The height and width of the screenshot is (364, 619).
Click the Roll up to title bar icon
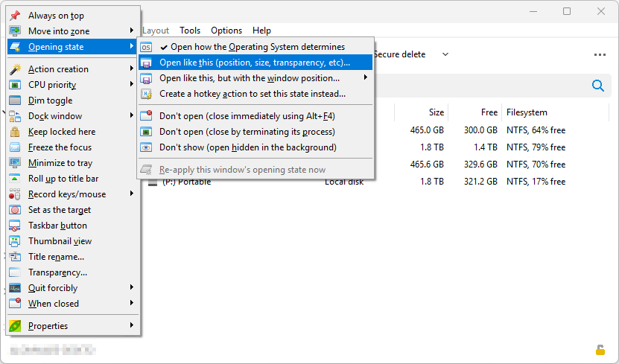click(x=15, y=179)
